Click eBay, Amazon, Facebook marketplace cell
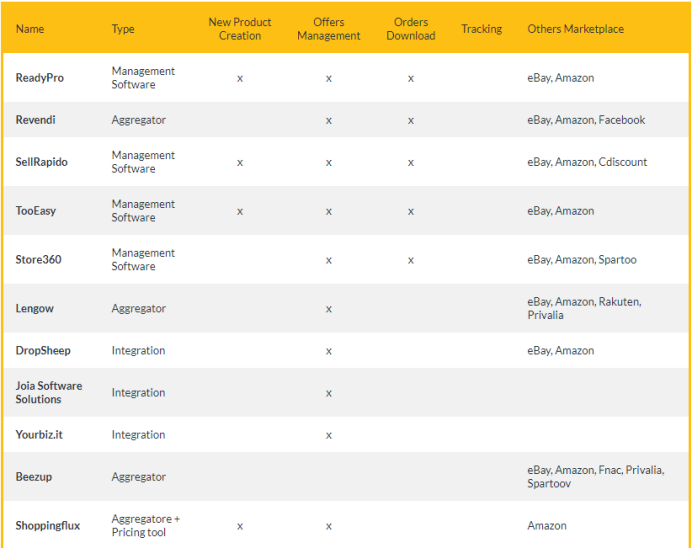This screenshot has height=548, width=692. [586, 120]
